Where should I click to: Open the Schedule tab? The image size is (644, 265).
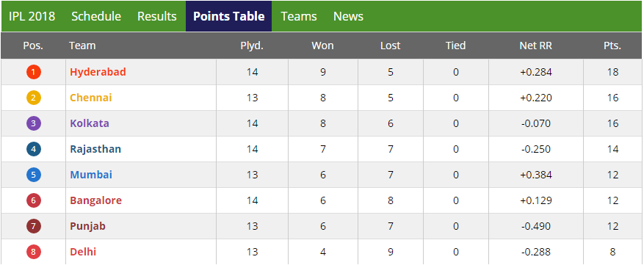(x=96, y=16)
